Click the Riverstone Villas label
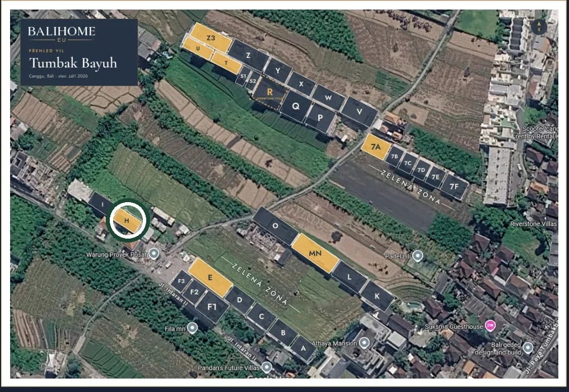The width and height of the screenshot is (569, 392). pyautogui.click(x=533, y=224)
